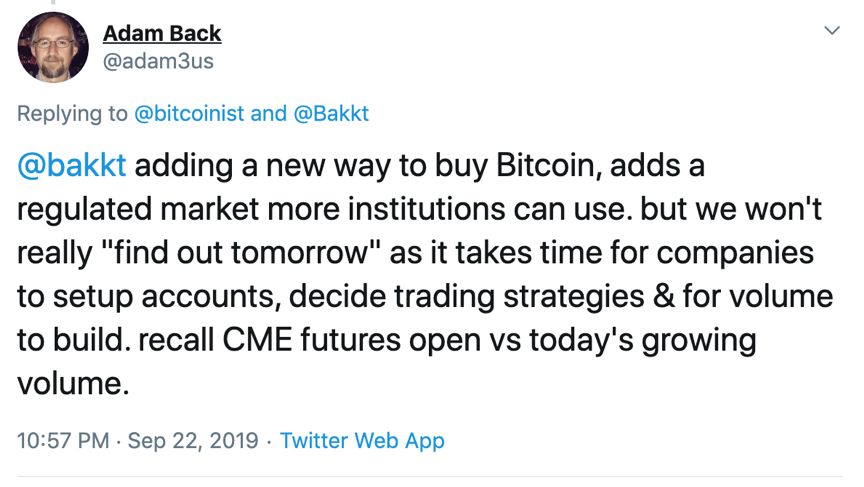Click the final word "volume." of the tweet
864x487 pixels.
[x=73, y=383]
